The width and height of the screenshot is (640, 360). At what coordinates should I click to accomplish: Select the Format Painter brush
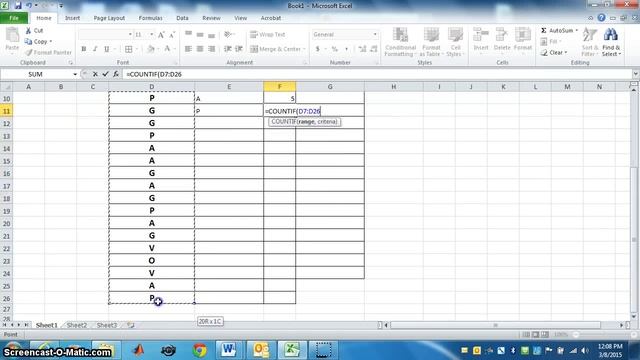(29, 52)
